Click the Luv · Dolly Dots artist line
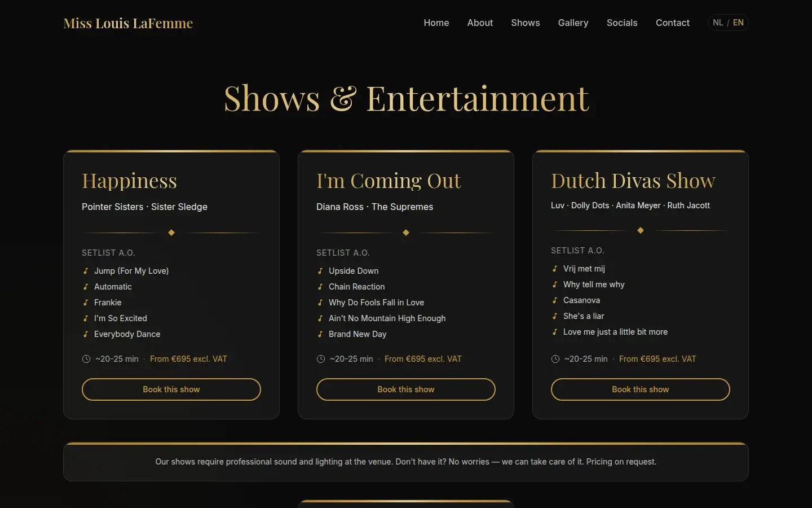The width and height of the screenshot is (812, 508). coord(630,205)
